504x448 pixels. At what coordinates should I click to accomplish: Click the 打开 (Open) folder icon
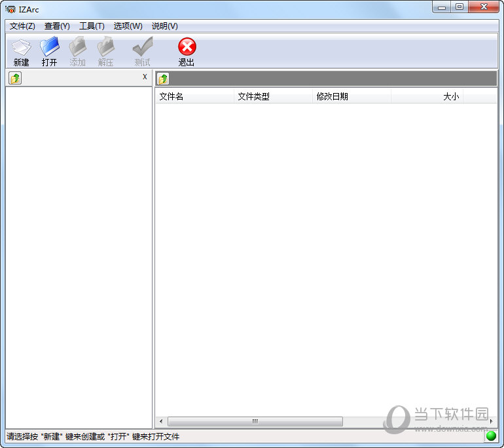50,47
